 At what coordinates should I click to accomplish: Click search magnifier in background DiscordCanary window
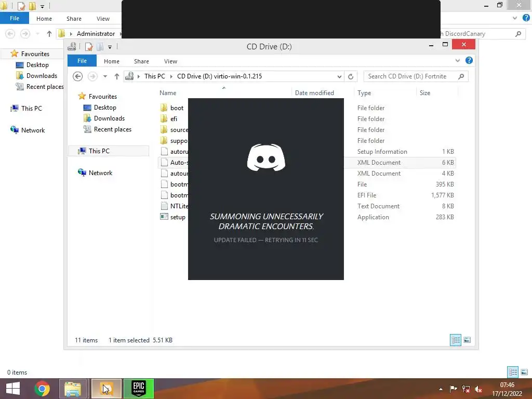point(518,34)
